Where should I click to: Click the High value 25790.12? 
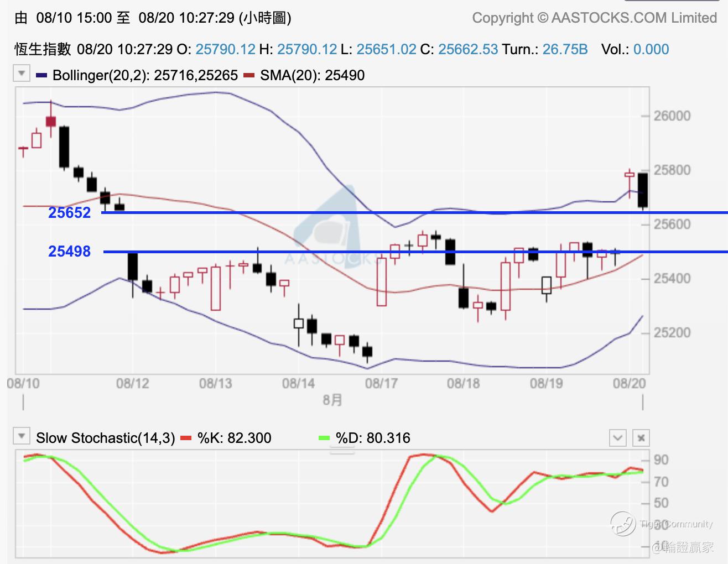[307, 49]
